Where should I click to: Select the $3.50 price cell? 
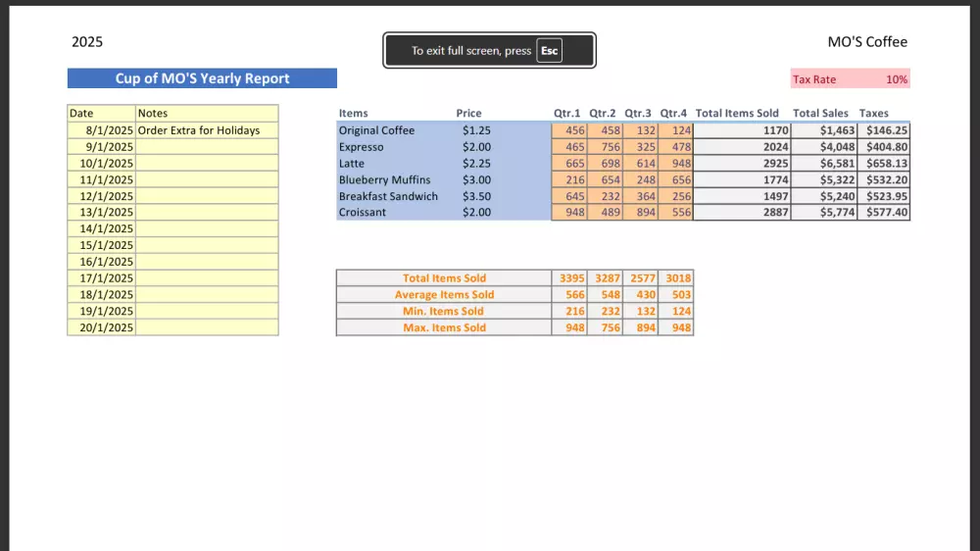(x=476, y=196)
